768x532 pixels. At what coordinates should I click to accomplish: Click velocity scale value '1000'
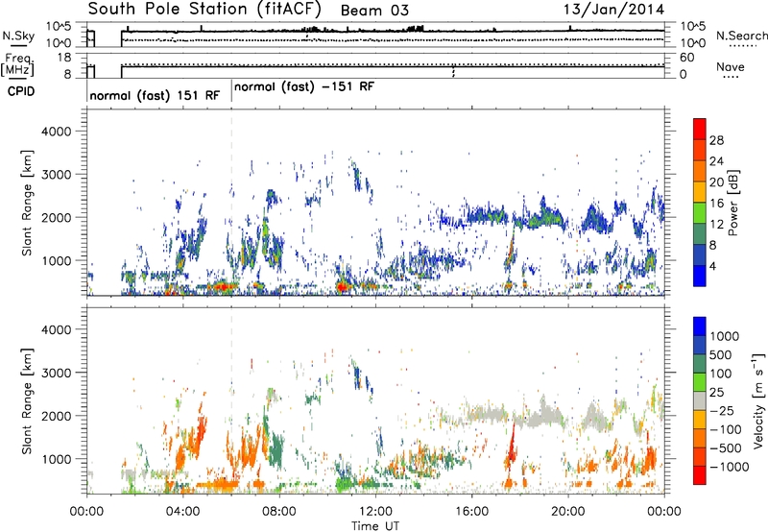[x=725, y=336]
